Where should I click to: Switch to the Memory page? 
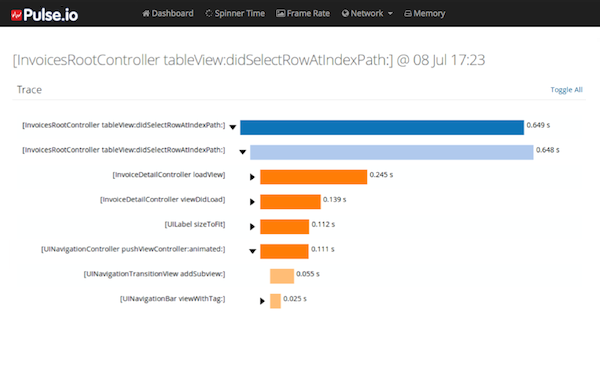tap(424, 13)
